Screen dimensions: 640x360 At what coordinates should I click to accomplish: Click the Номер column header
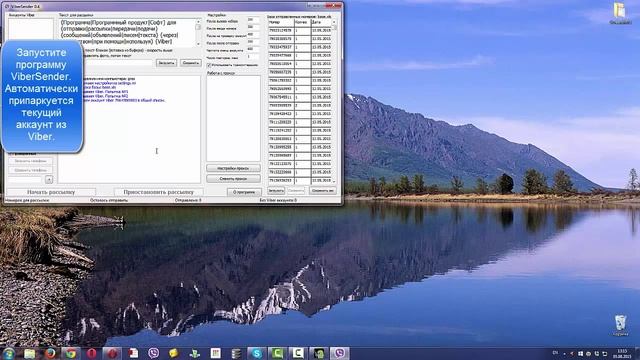pyautogui.click(x=281, y=22)
